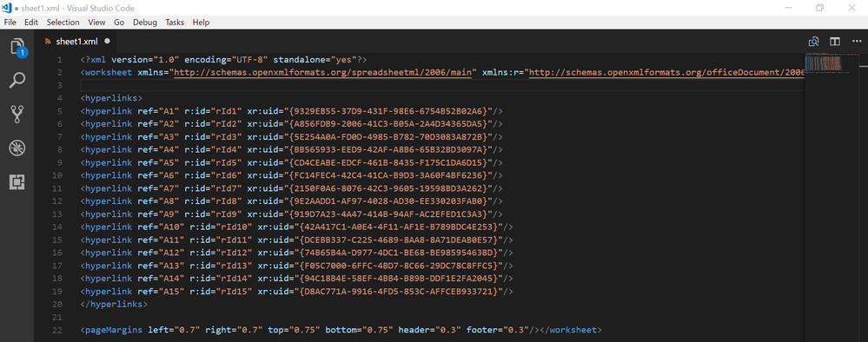Click the closing </worksheet> tag
This screenshot has width=868, height=342.
570,330
